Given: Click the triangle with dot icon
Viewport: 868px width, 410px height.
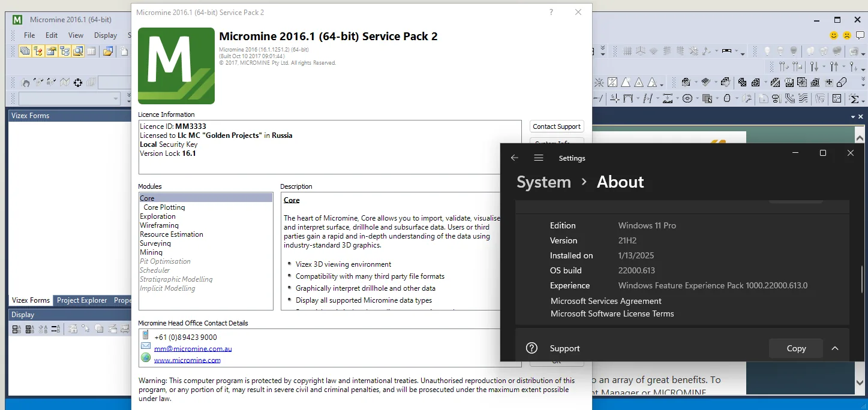Looking at the screenshot, I should (639, 82).
